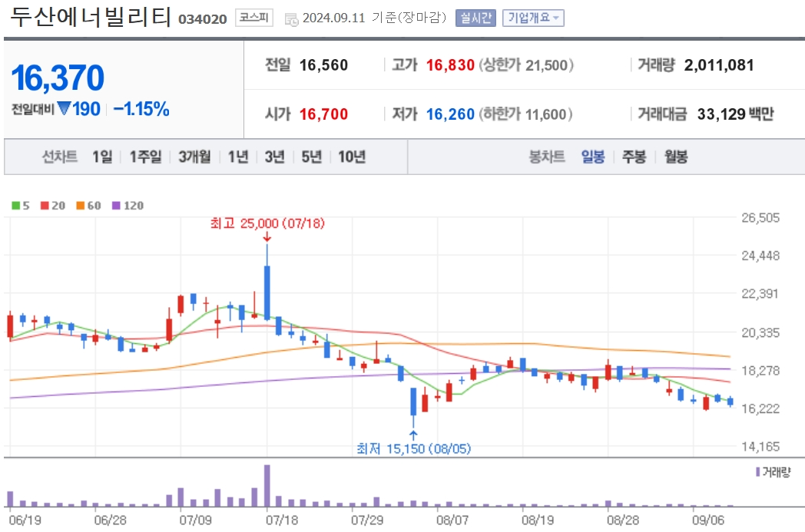Click the red arrow at the 최고 25,000 marker

[x=267, y=236]
